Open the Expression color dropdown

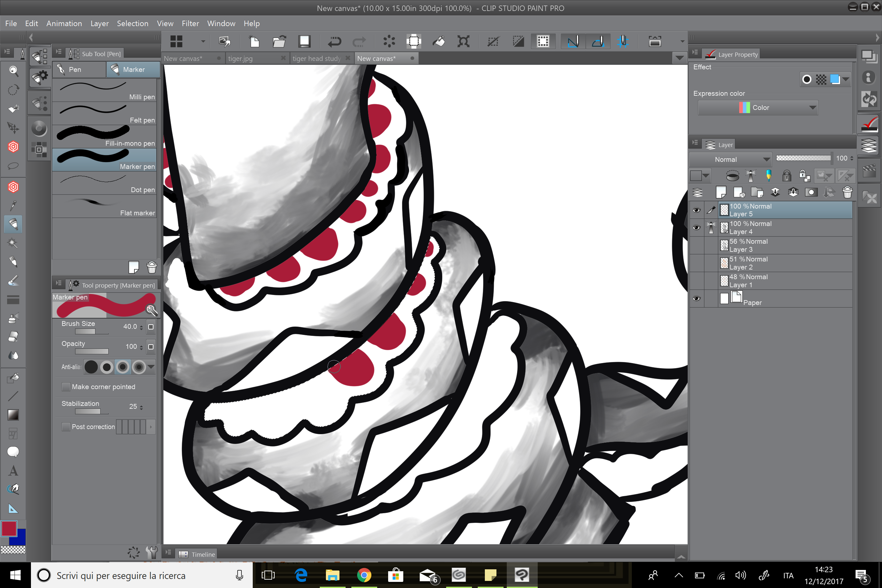pos(758,108)
